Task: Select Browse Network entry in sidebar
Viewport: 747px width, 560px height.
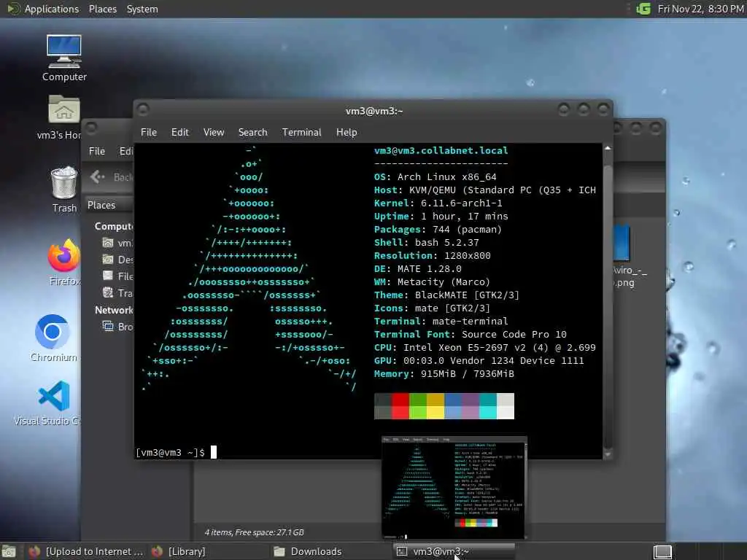Action: coord(117,327)
